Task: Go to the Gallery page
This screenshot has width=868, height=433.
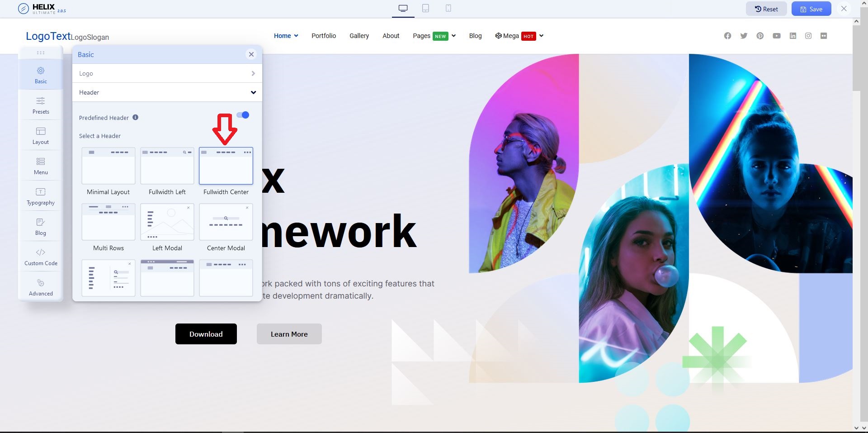Action: 359,36
